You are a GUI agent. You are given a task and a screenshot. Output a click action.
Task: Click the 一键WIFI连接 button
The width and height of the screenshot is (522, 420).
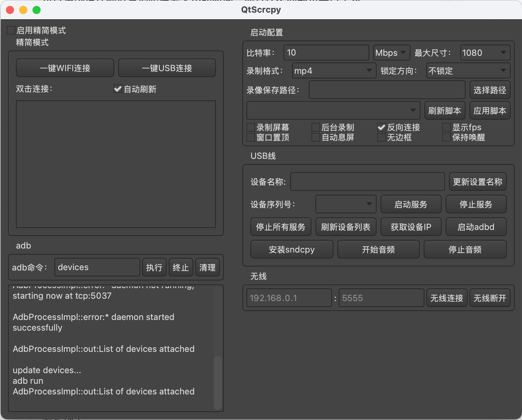[x=65, y=68]
